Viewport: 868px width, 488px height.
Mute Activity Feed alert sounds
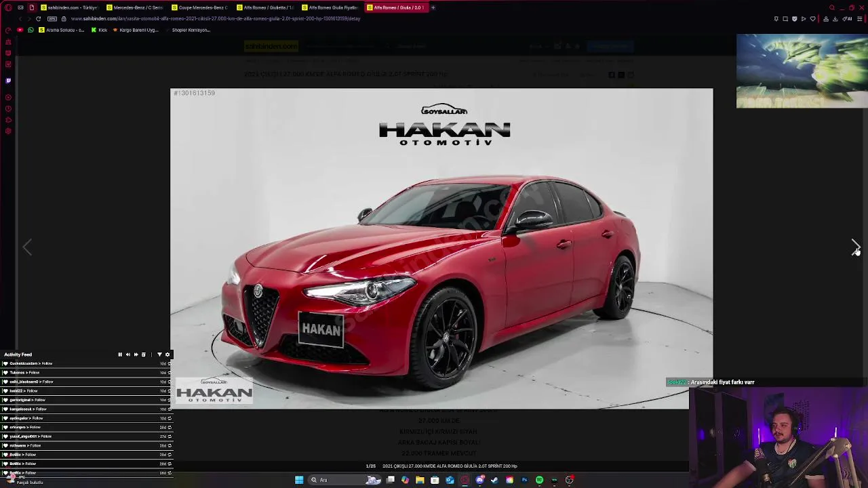(127, 354)
